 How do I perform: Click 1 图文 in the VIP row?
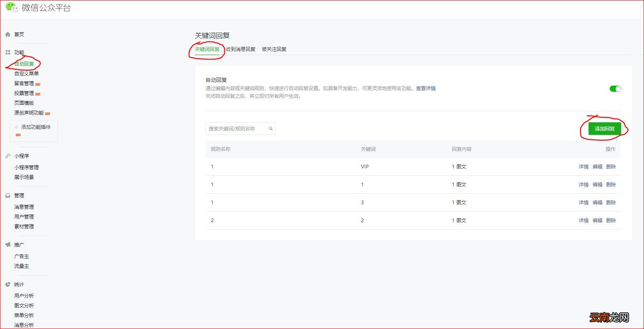(459, 167)
